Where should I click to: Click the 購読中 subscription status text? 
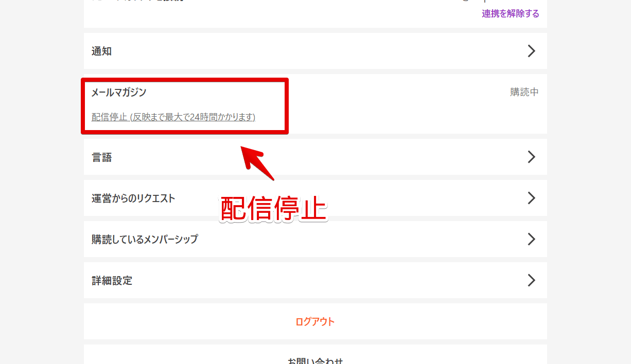point(524,93)
